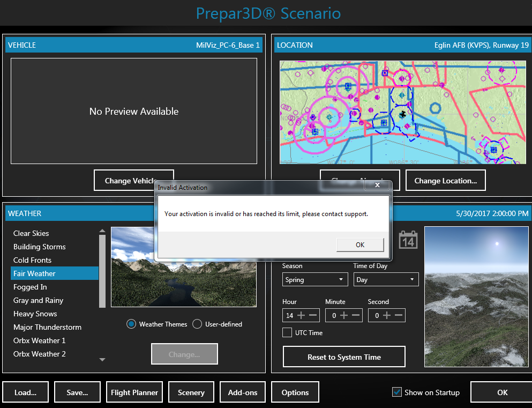Decrease the Hour value with minus
The width and height of the screenshot is (532, 408).
tap(313, 315)
